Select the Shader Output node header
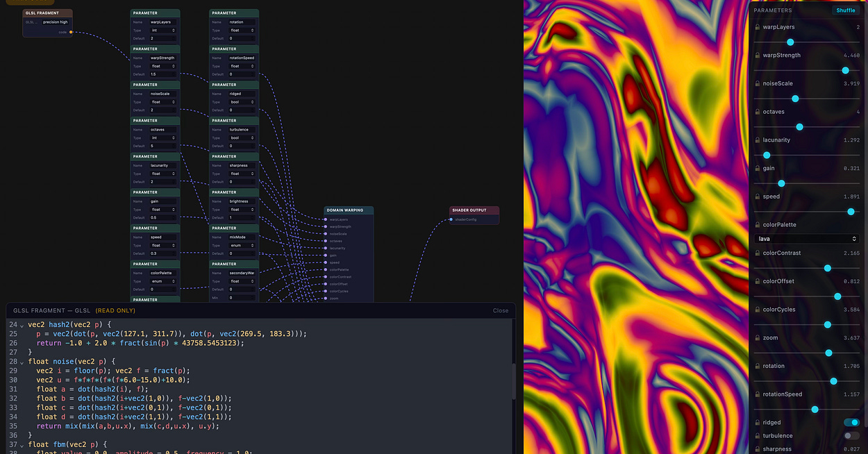Screen dimensions: 868x454 click(474, 210)
